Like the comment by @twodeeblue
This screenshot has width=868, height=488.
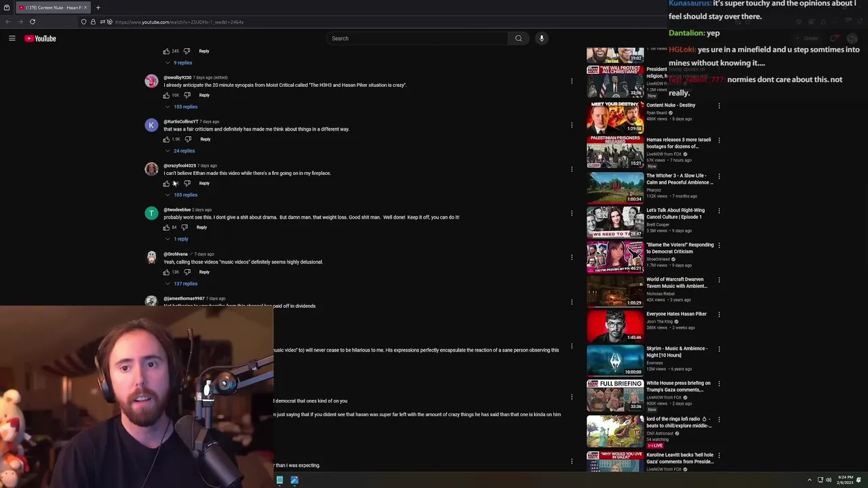pos(166,228)
